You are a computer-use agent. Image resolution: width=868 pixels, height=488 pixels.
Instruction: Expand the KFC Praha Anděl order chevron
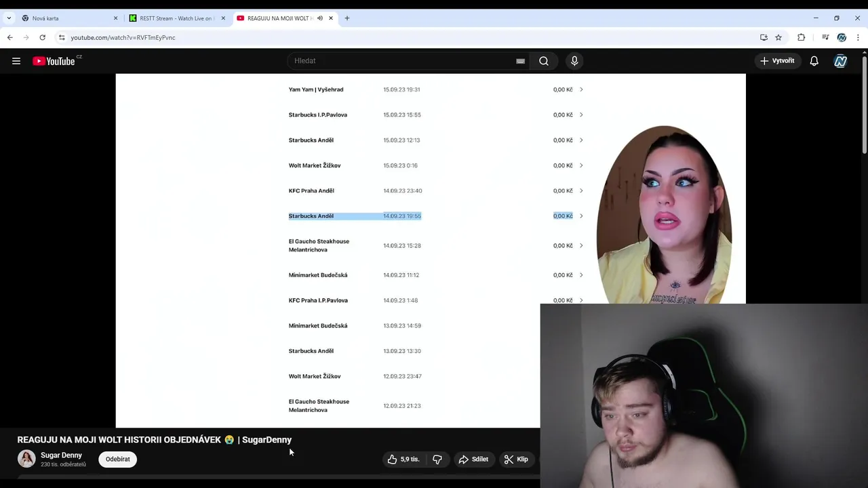point(581,190)
